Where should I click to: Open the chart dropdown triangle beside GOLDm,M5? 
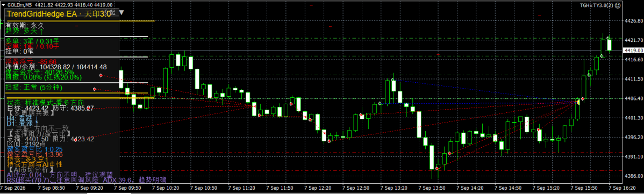(x=4, y=5)
